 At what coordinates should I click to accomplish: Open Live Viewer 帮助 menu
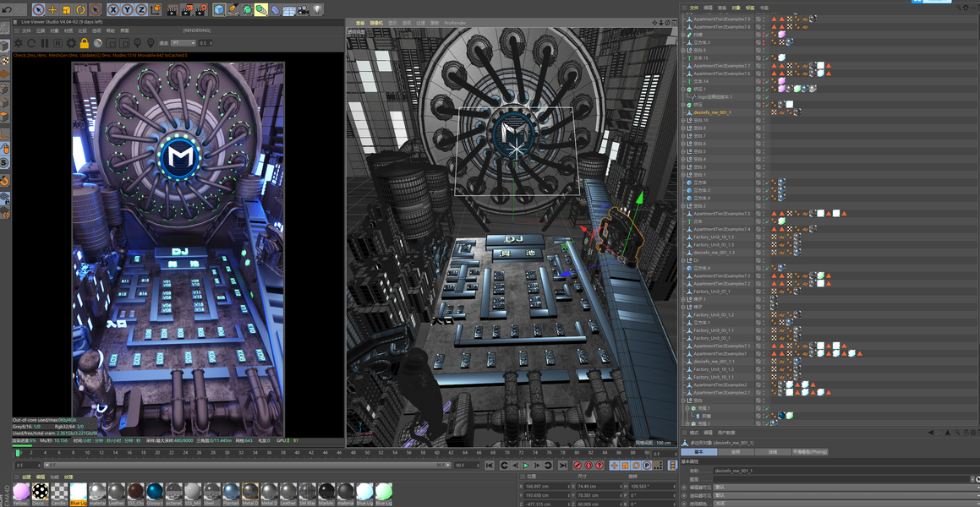(x=111, y=30)
